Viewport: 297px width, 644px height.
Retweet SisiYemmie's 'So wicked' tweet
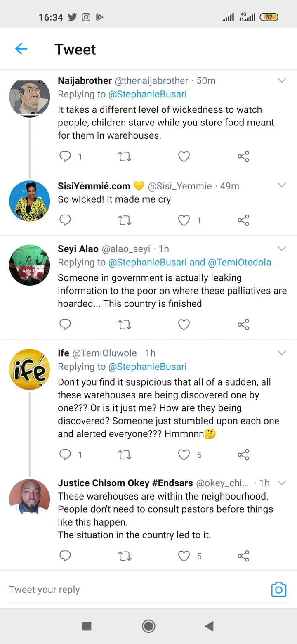(x=125, y=220)
